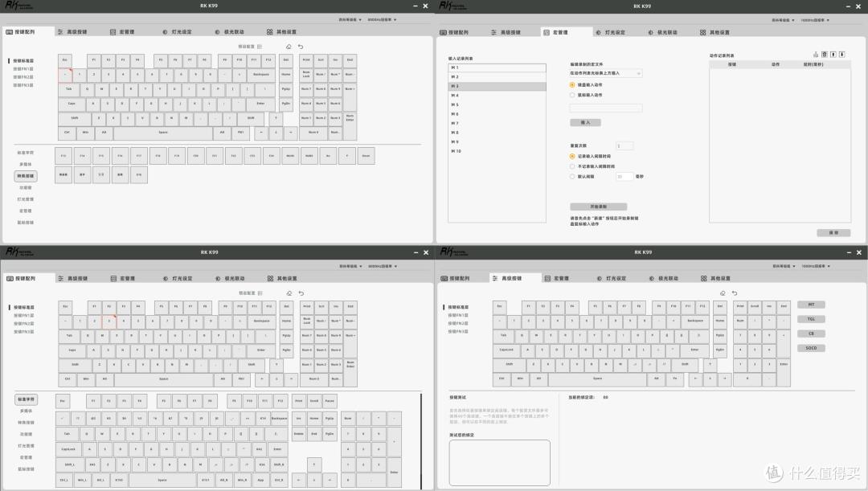The image size is (868, 491).
Task: Click the undo arrow icon in top-left window
Action: point(301,47)
